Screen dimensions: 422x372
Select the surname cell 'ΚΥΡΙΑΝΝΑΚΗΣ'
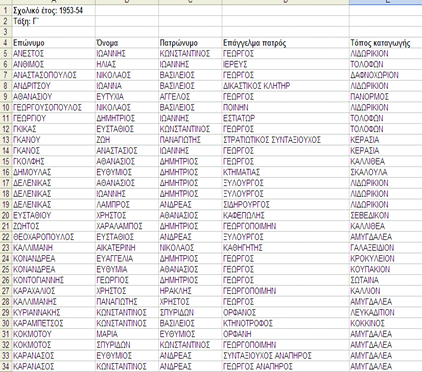point(53,312)
